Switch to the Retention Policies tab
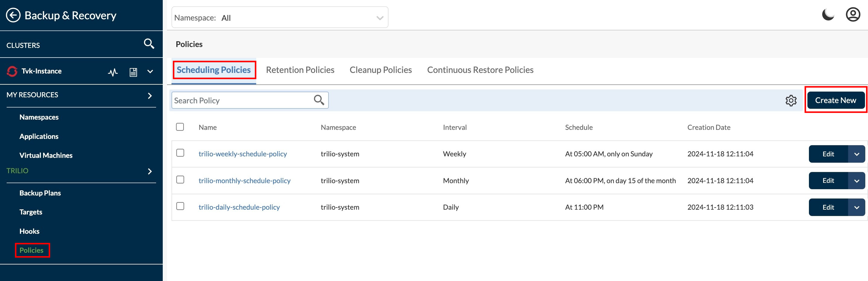Screen dimensions: 868x281 [x=300, y=70]
